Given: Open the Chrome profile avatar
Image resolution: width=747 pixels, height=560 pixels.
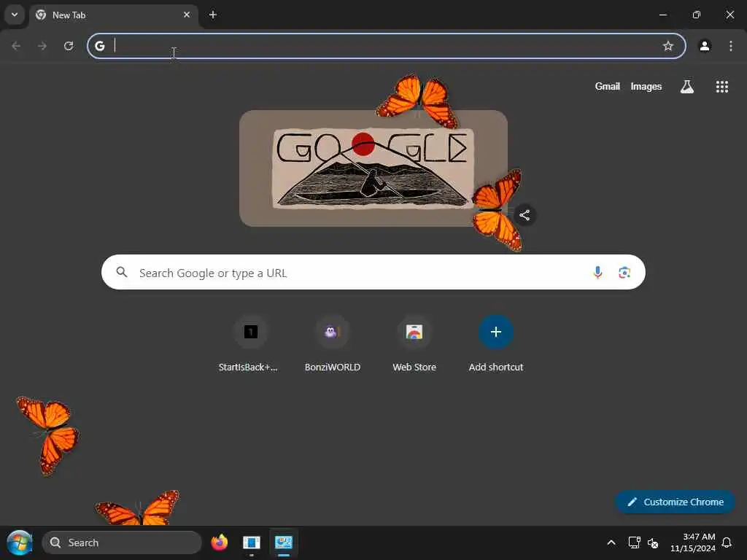Looking at the screenshot, I should click(x=705, y=46).
